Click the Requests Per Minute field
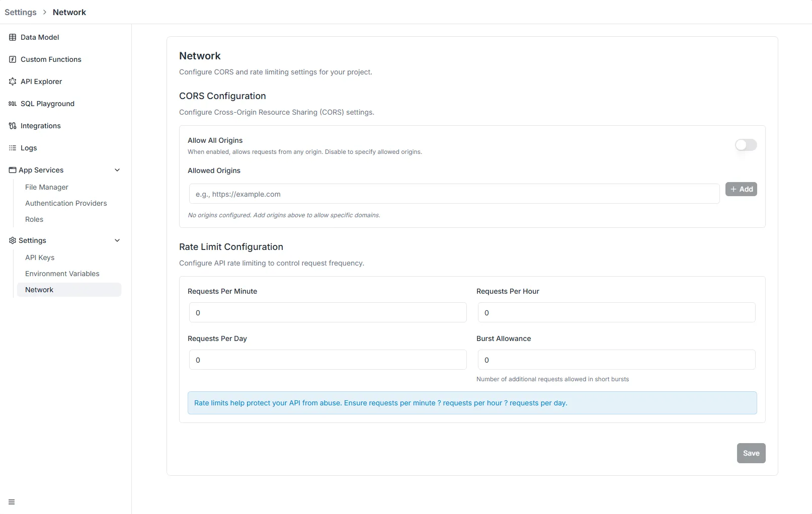 (328, 313)
